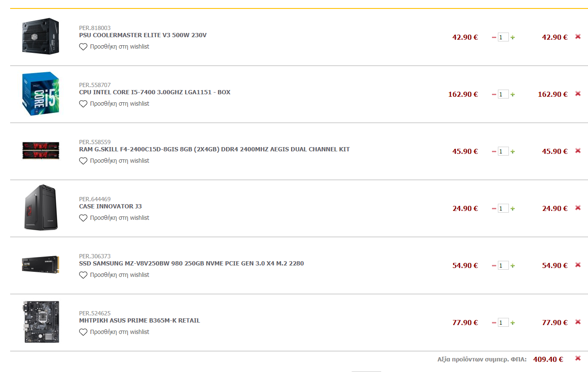Viewport: 588px width, 372px height.
Task: Decrease quantity of Innovator J3 case
Action: pyautogui.click(x=494, y=208)
